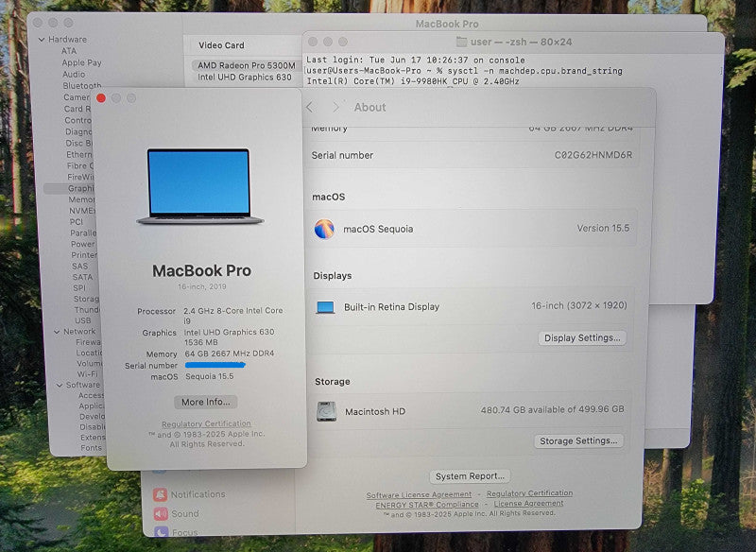Open More Info in About This Mac
The height and width of the screenshot is (552, 756).
pos(205,402)
